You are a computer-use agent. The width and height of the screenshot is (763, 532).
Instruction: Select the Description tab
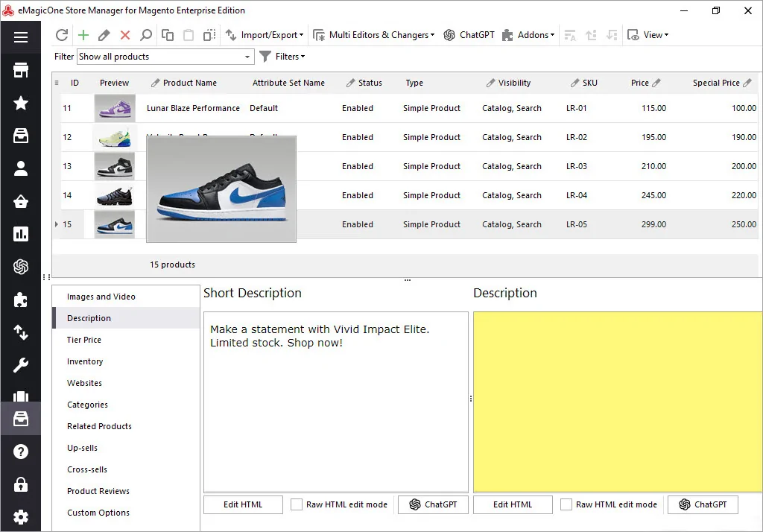pos(126,318)
